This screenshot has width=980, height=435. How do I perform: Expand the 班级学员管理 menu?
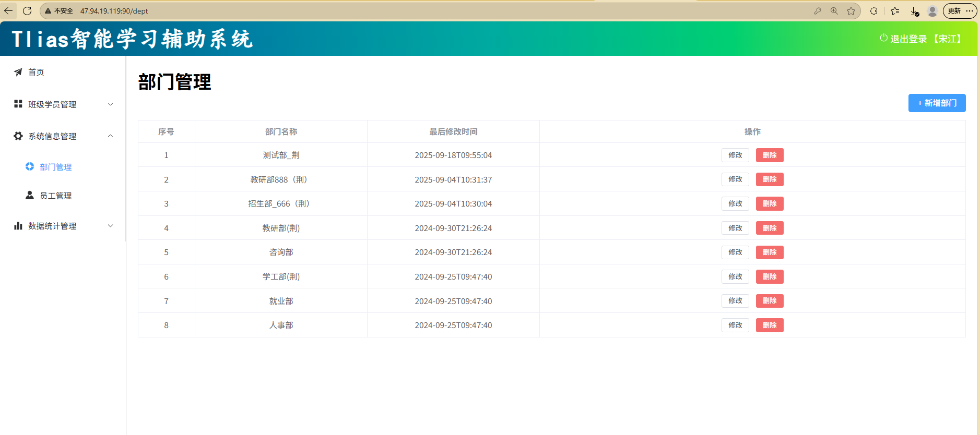(63, 104)
